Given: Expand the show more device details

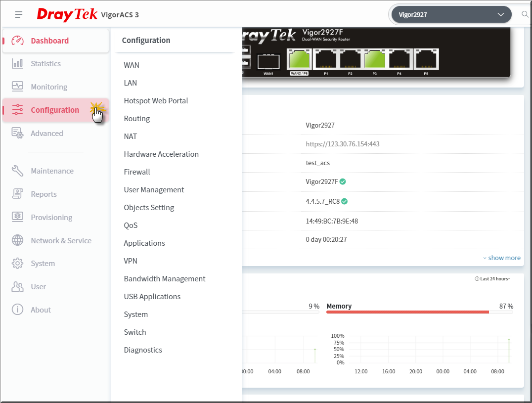Looking at the screenshot, I should 502,258.
